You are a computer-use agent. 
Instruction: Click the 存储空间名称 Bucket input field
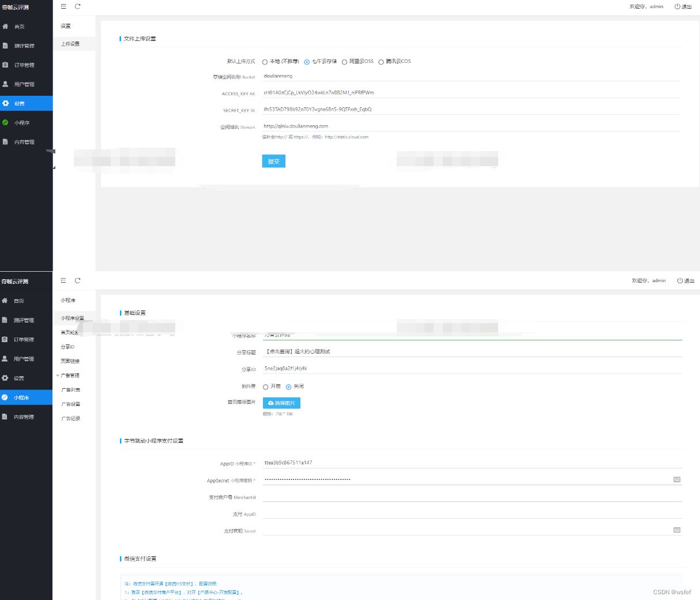(x=471, y=76)
